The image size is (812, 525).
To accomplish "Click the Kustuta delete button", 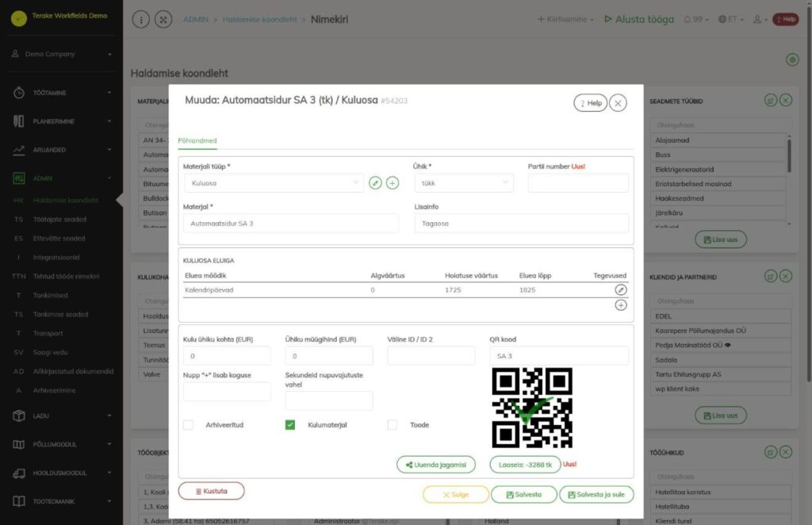I will (211, 491).
